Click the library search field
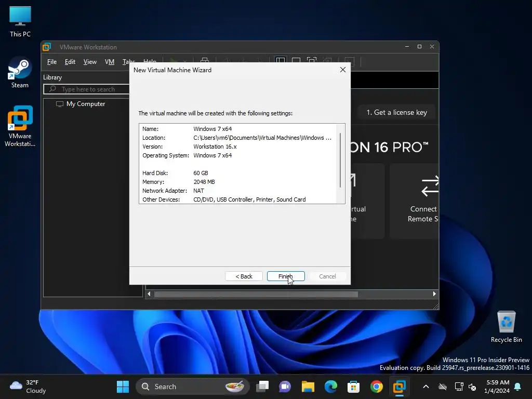532x399 pixels. [87, 89]
